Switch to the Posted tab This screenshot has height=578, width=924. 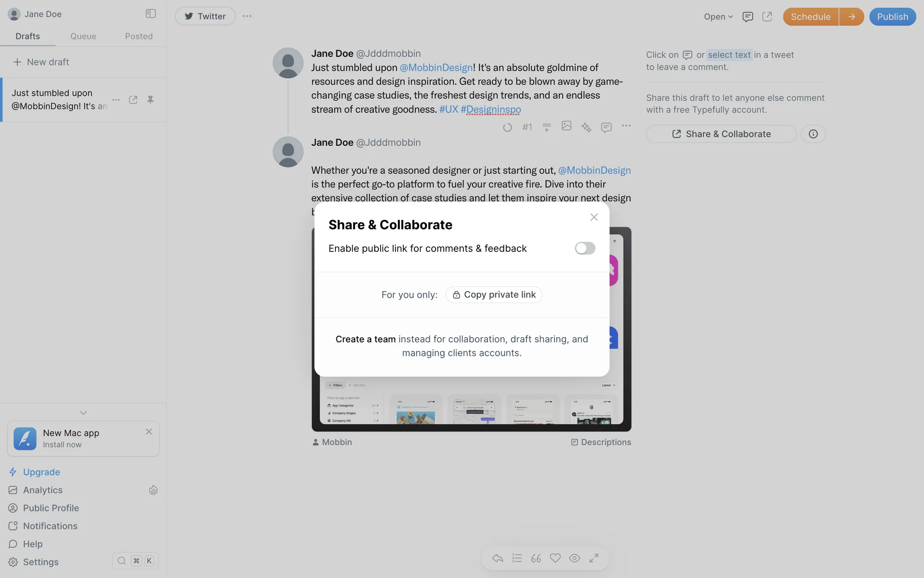pyautogui.click(x=139, y=36)
